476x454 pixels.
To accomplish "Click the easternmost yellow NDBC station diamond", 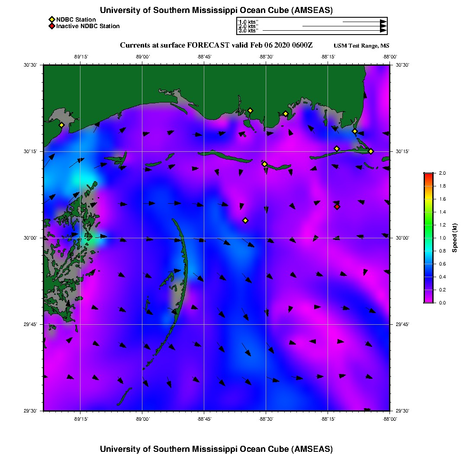I will (x=371, y=151).
